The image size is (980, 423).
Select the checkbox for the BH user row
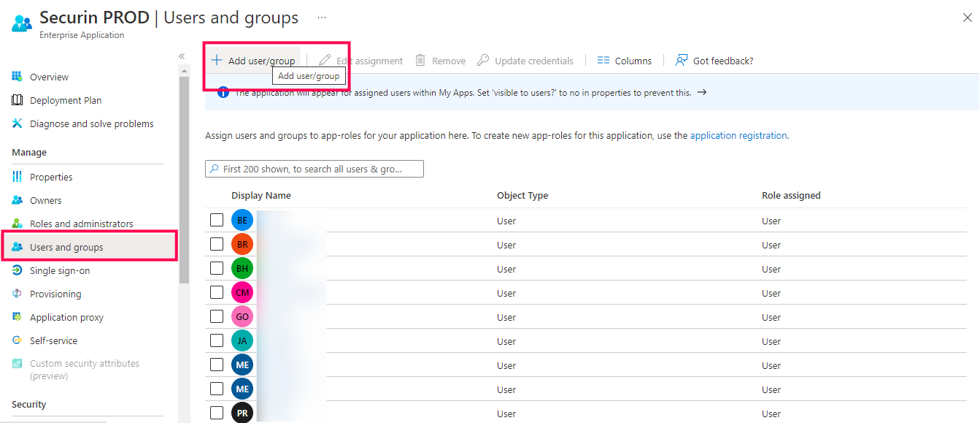tap(217, 268)
